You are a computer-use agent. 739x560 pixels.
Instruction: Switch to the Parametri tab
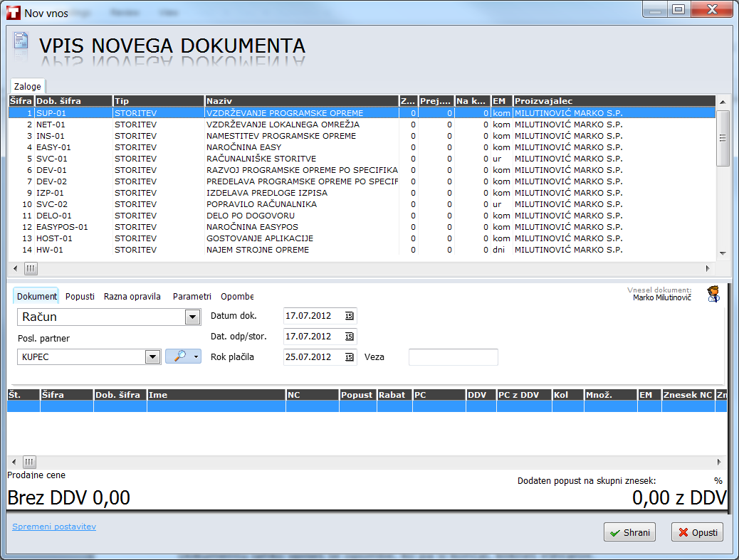[192, 296]
